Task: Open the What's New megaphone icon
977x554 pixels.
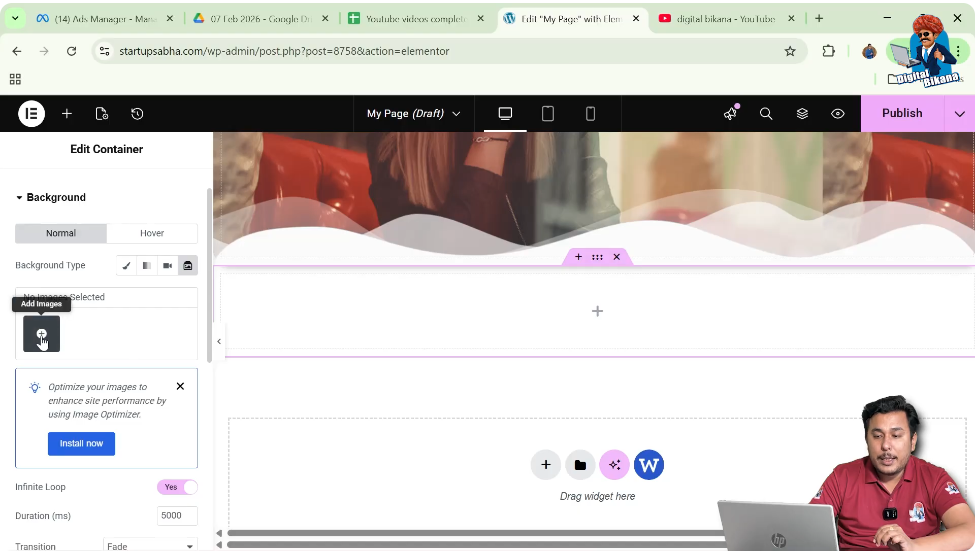Action: (730, 113)
